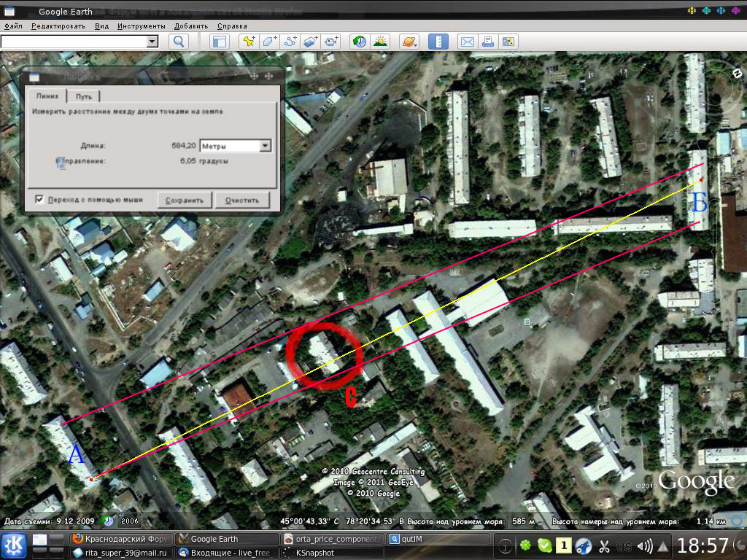The height and width of the screenshot is (560, 747).
Task: Open the Инструменты menu
Action: [142, 26]
